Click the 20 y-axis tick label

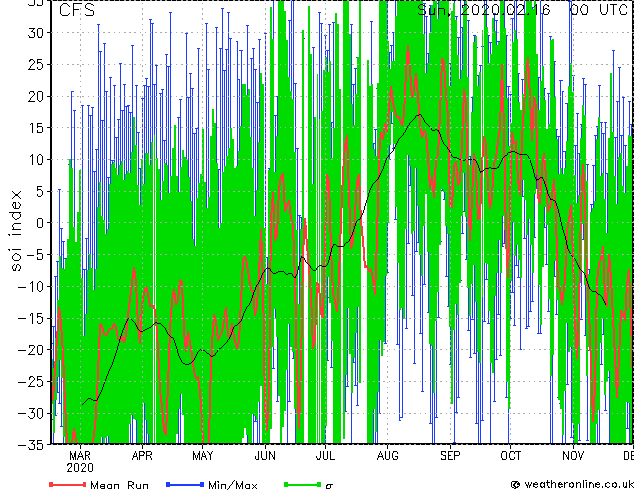[x=36, y=96]
